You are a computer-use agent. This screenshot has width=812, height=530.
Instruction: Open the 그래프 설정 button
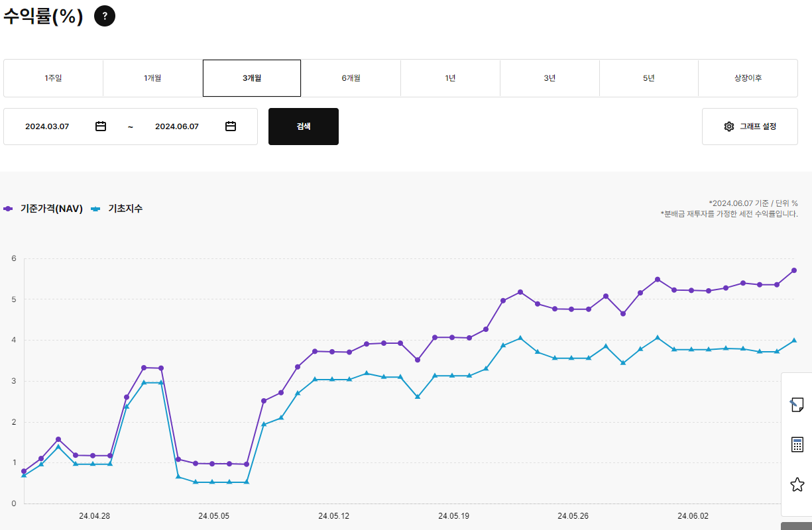750,127
